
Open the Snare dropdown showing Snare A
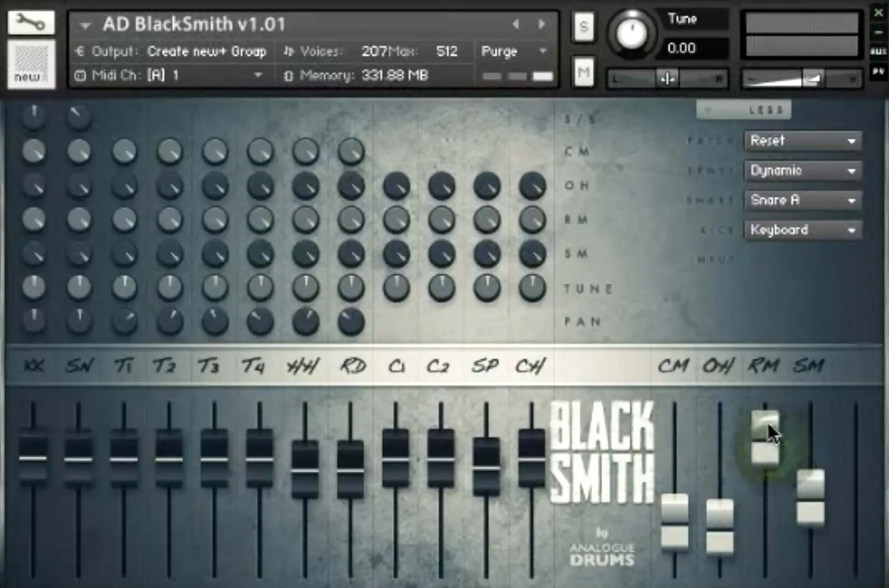[x=802, y=200]
